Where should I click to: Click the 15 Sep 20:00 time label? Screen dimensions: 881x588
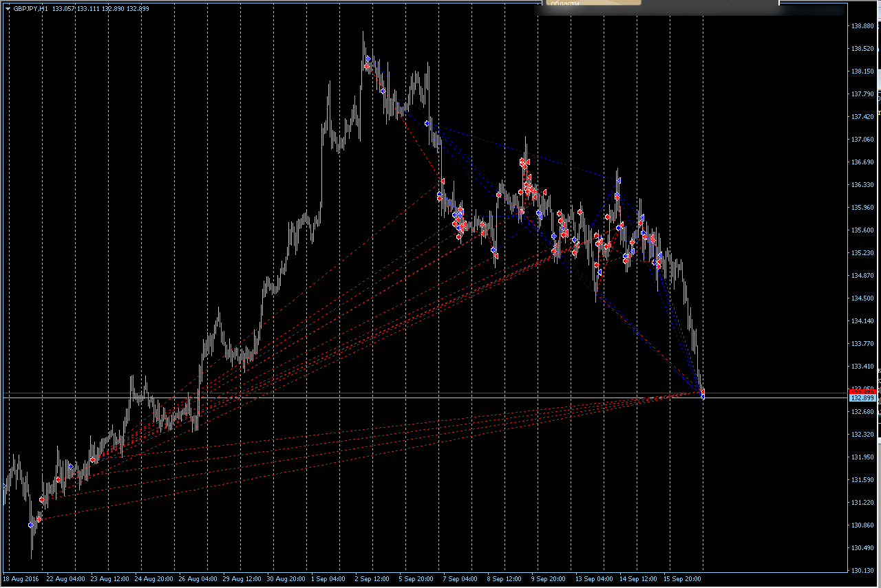682,579
